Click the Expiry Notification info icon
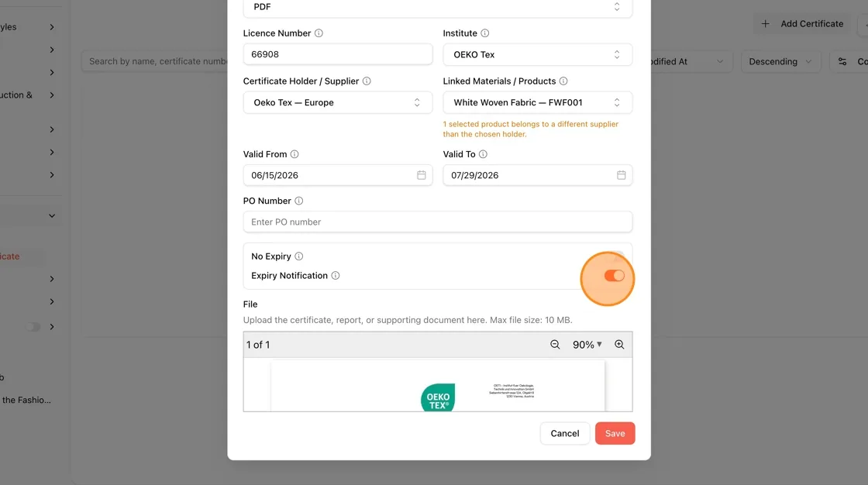868x485 pixels. pyautogui.click(x=336, y=276)
